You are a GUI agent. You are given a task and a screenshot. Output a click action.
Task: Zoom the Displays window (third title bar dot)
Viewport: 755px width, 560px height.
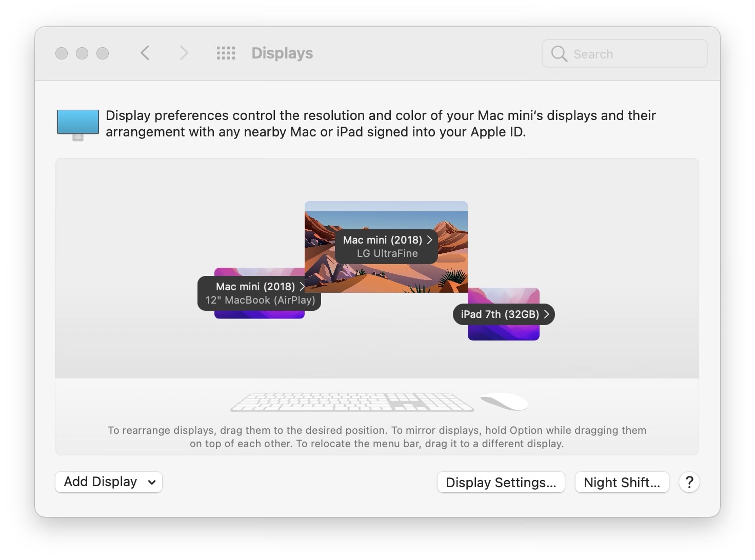coord(103,53)
